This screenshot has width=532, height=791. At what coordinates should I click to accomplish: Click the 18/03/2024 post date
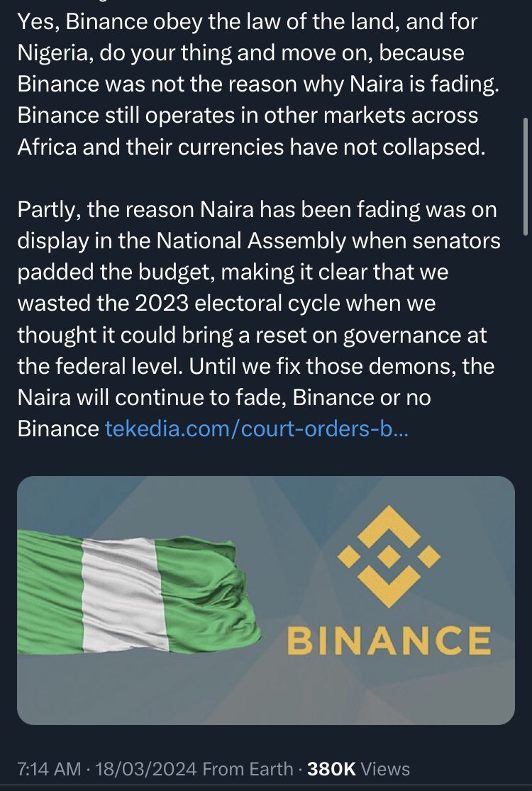tap(145, 769)
